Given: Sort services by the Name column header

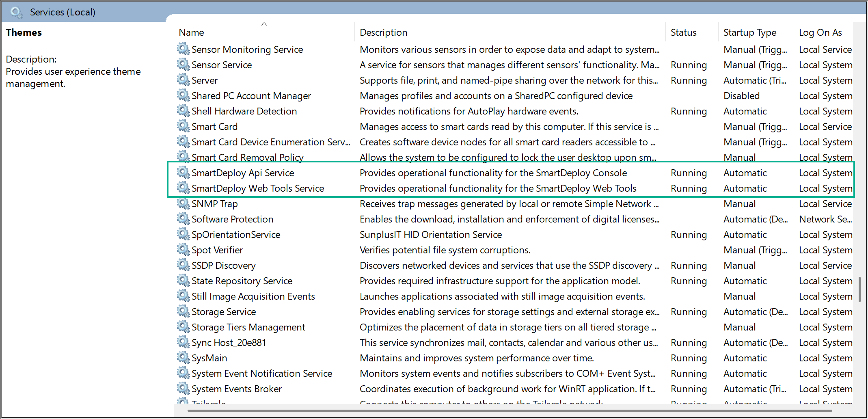Looking at the screenshot, I should point(264,32).
